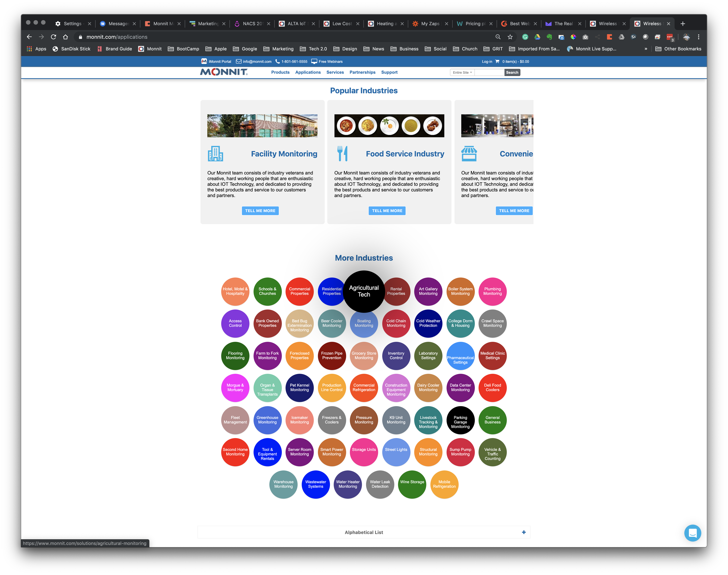This screenshot has width=728, height=575.
Task: Click the envelope icon next to info@monnit.com
Action: click(x=238, y=61)
